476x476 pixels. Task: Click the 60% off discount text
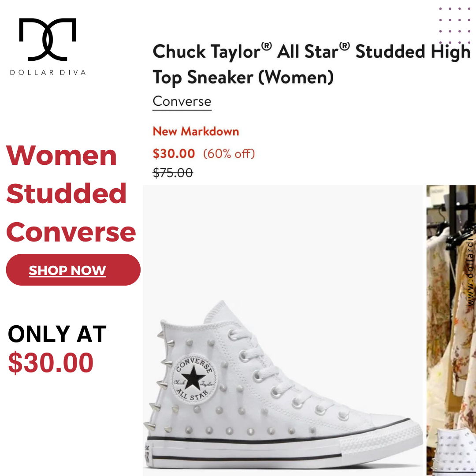[x=229, y=154]
